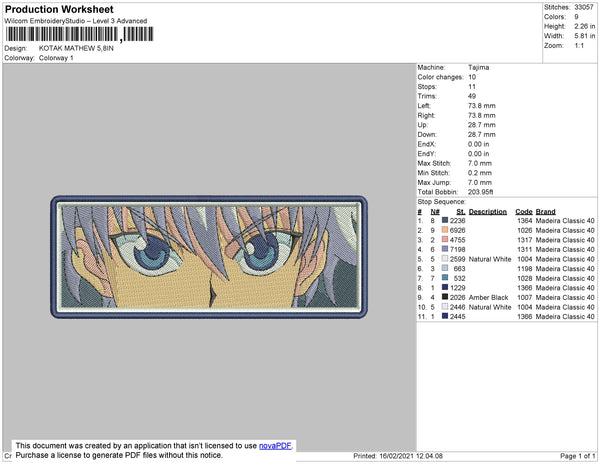Click the Min Stitch value 0.2 mm

(480, 173)
